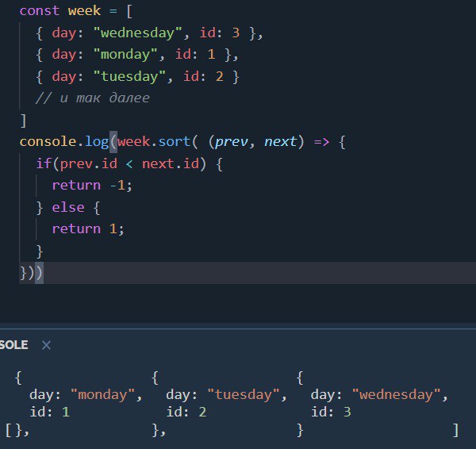Click the 'sort' method name
The height and width of the screenshot is (449, 476).
coord(175,142)
